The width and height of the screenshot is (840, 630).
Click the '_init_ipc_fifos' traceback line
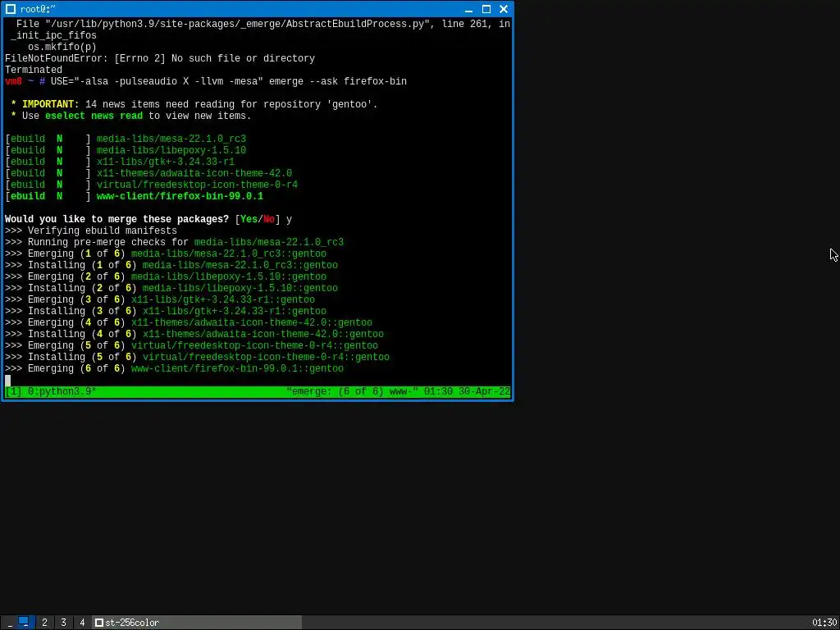click(x=53, y=35)
